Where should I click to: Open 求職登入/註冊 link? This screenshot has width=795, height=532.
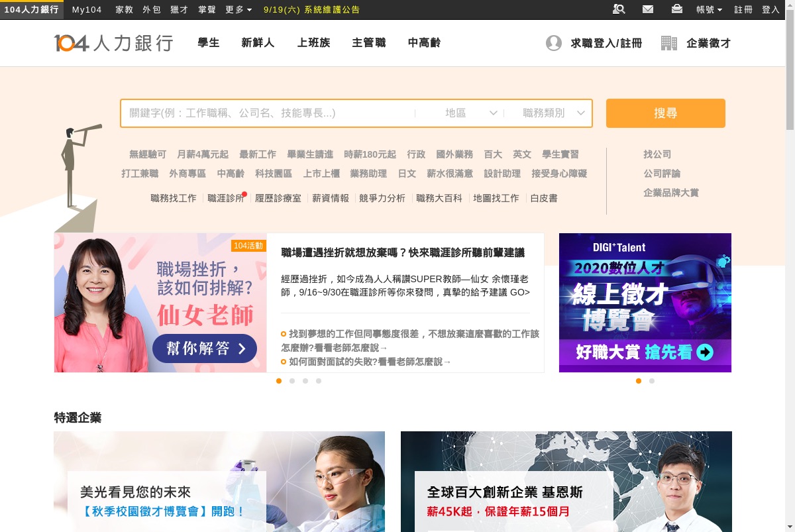[606, 43]
